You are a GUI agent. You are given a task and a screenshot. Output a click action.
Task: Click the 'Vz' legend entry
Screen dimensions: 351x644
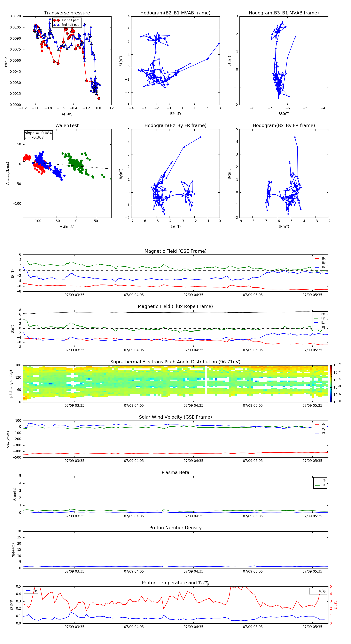coord(320,433)
